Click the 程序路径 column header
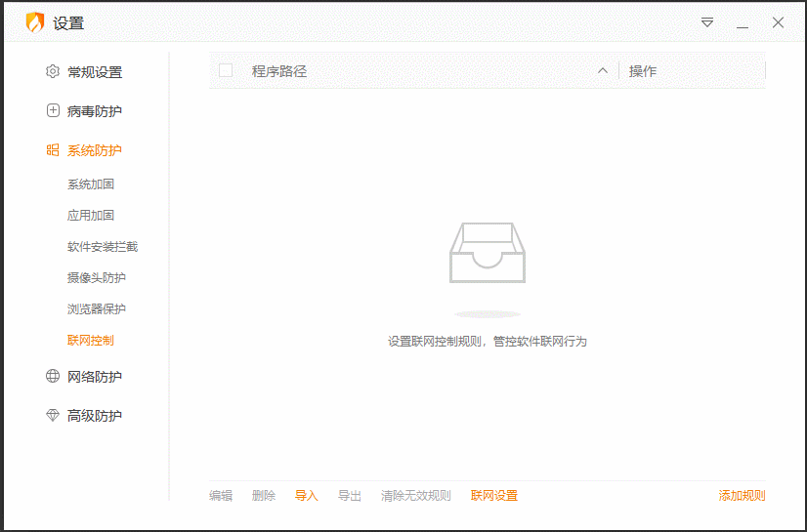Screen dimensions: 807x532 pos(279,71)
